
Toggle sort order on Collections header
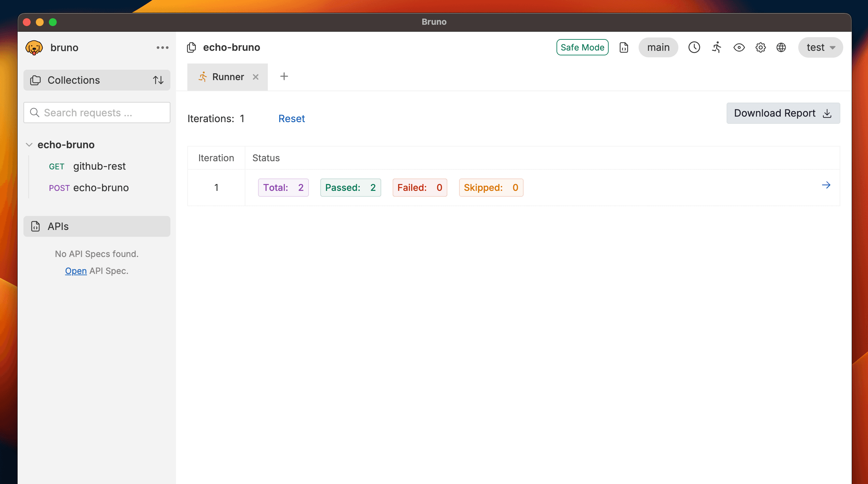click(x=158, y=80)
